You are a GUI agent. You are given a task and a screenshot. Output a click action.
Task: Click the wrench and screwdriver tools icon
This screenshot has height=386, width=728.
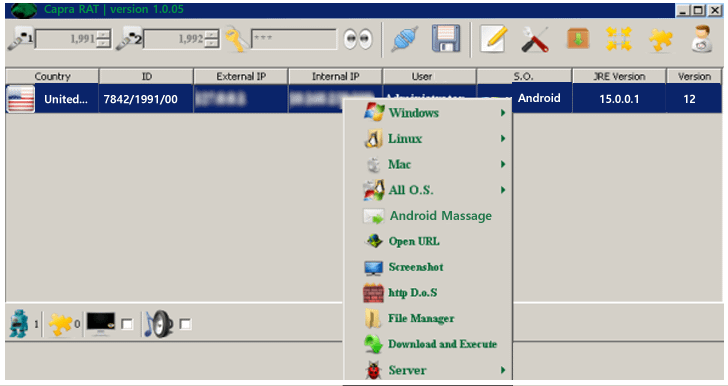pos(534,39)
